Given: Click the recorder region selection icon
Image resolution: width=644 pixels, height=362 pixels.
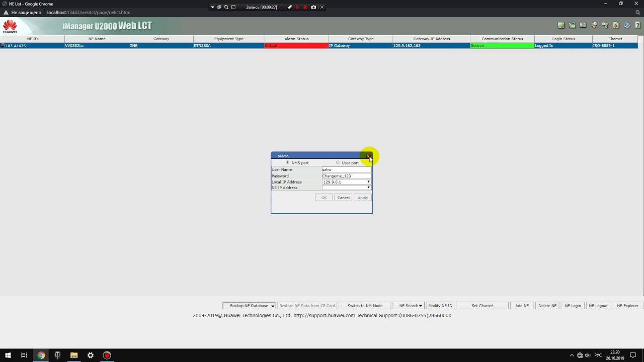Looking at the screenshot, I should tap(233, 7).
